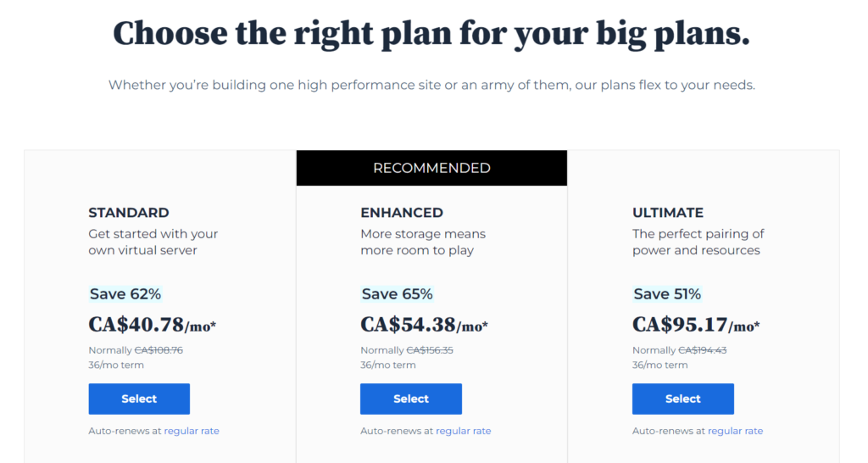This screenshot has height=463, width=868.
Task: Click the ENHANCED plan title
Action: 402,213
